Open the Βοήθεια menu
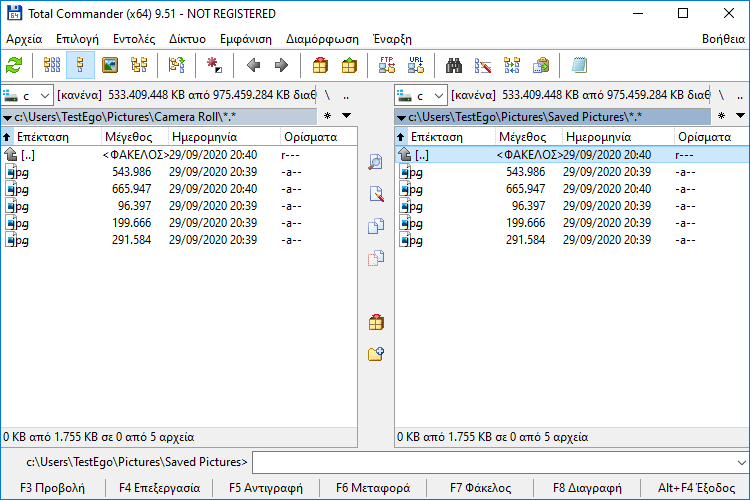The width and height of the screenshot is (750, 500). (x=723, y=39)
